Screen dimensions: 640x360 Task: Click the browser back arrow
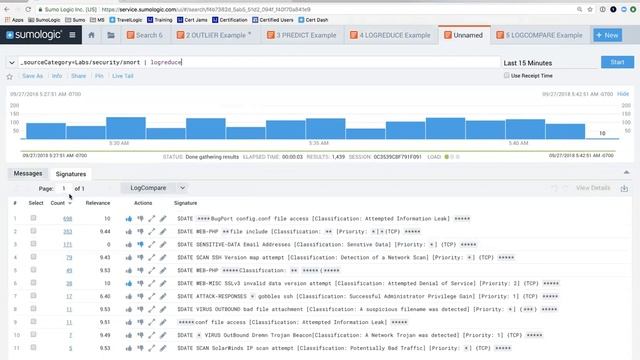click(x=7, y=9)
